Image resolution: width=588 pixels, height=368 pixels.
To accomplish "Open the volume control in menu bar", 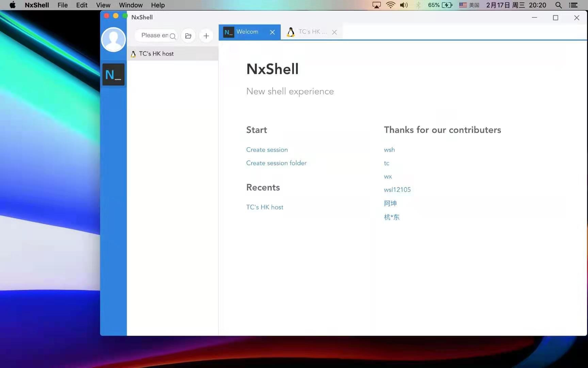I will coord(404,5).
